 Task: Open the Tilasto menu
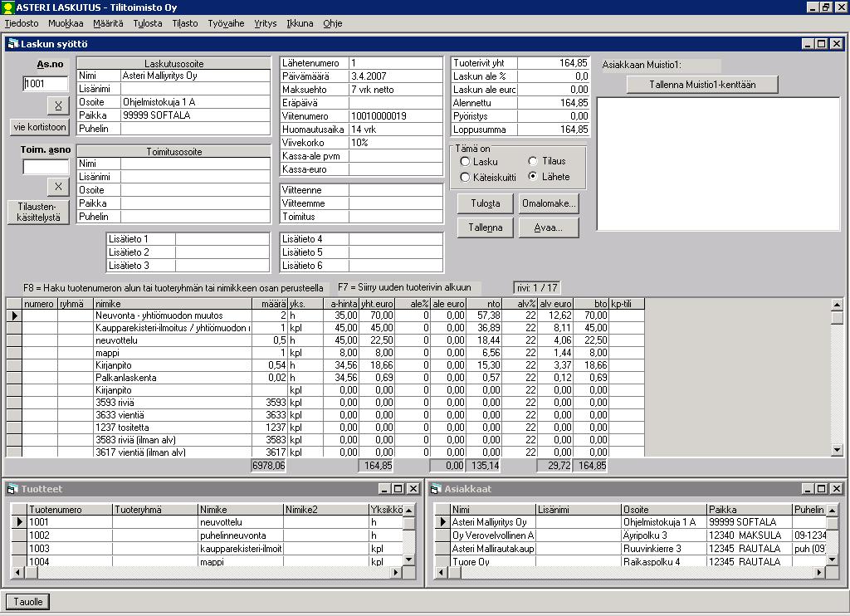pyautogui.click(x=185, y=23)
